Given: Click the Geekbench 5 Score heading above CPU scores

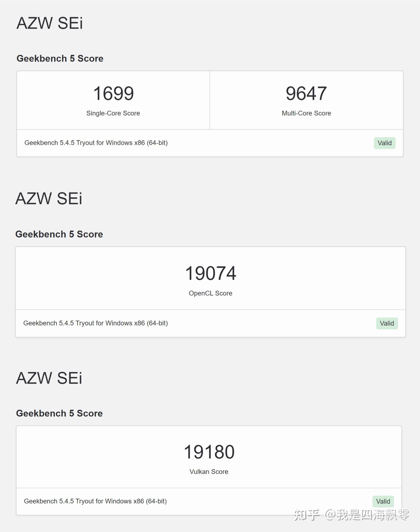Looking at the screenshot, I should (60, 58).
